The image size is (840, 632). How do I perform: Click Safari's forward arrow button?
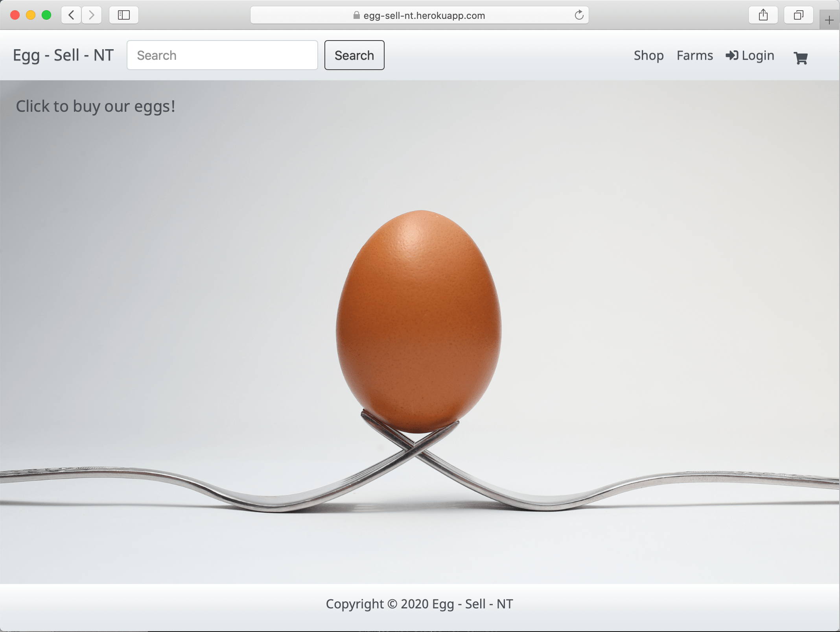(x=92, y=15)
